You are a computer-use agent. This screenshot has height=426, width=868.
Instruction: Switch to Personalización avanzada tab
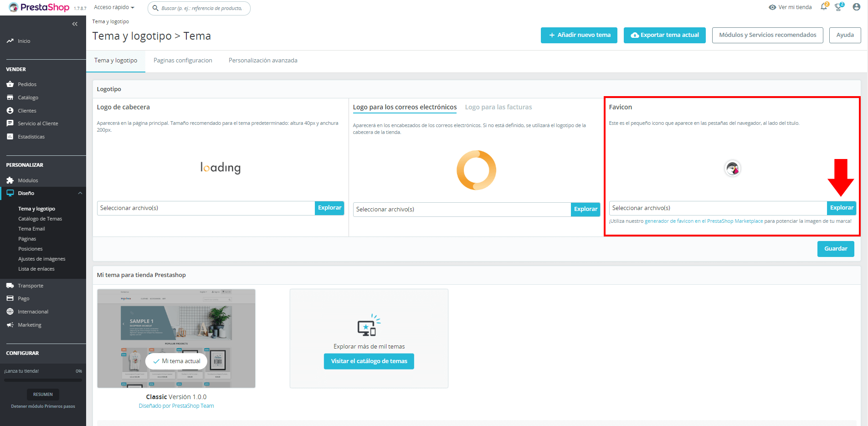(x=263, y=61)
